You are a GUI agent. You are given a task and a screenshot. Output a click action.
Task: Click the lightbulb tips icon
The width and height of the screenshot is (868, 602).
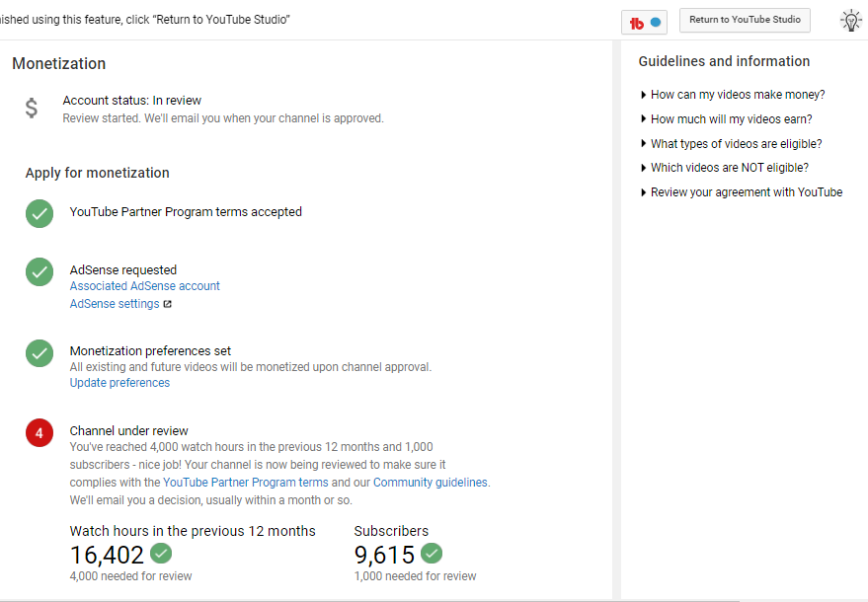coord(851,21)
